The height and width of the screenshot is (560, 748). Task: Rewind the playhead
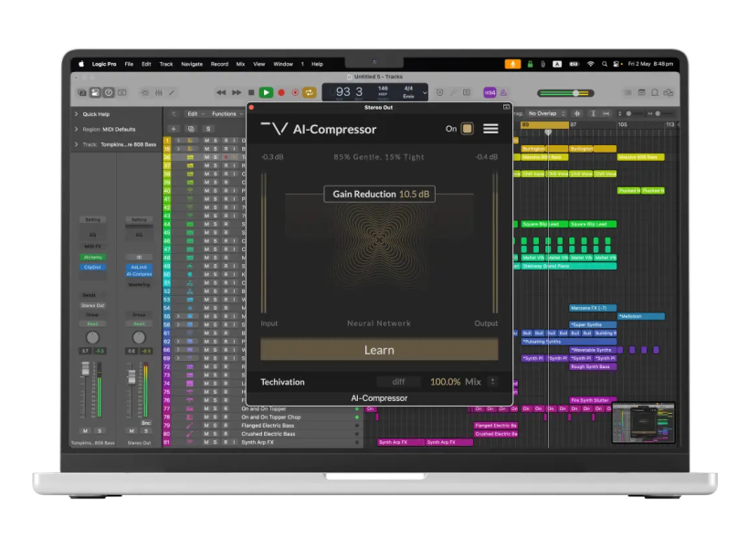tap(221, 92)
